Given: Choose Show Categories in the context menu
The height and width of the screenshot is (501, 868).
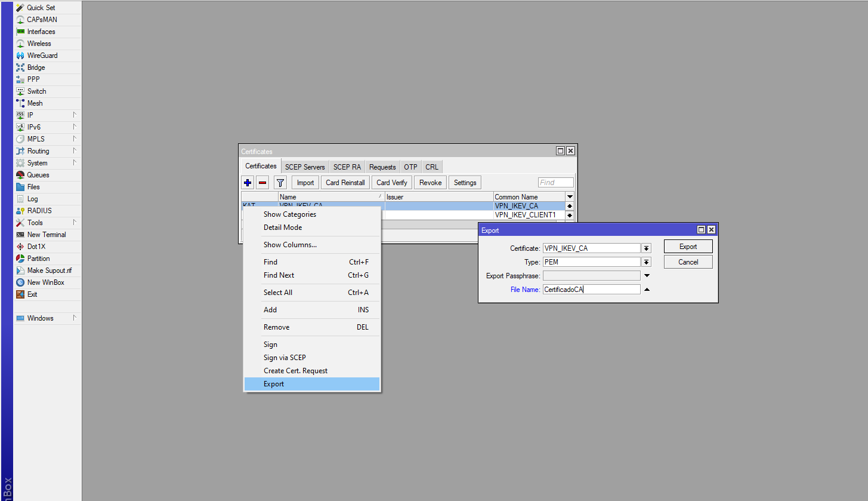Looking at the screenshot, I should pyautogui.click(x=312, y=214).
